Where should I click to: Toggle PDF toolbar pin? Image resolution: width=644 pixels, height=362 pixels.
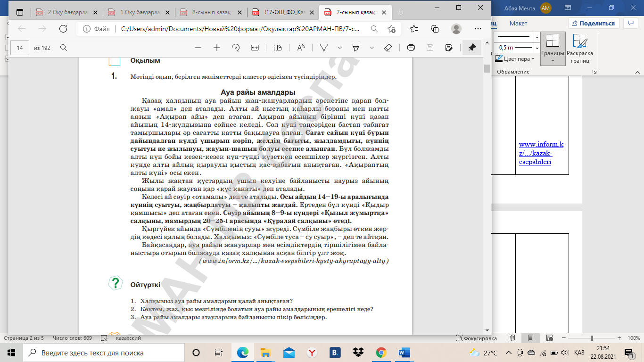pos(471,48)
